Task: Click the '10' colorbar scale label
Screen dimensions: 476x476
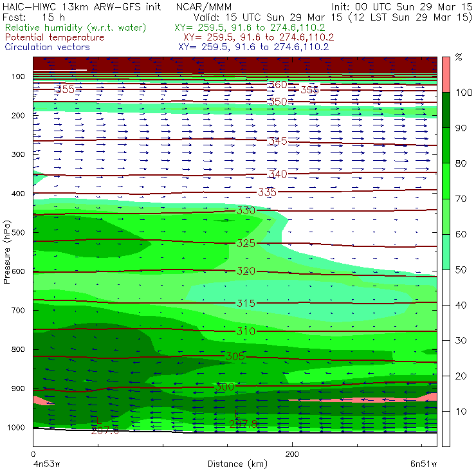Action: [x=461, y=412]
